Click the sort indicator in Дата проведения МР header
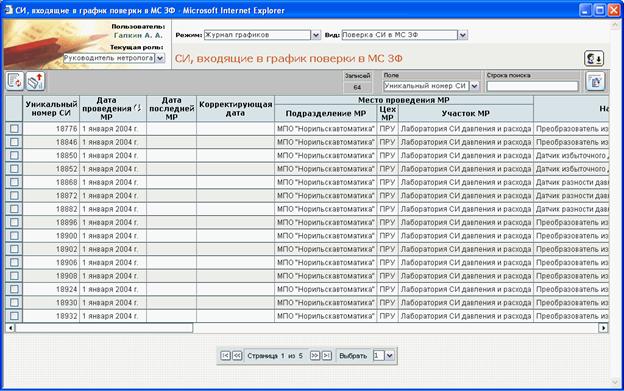Screen dimensions: 624x391 (137, 108)
